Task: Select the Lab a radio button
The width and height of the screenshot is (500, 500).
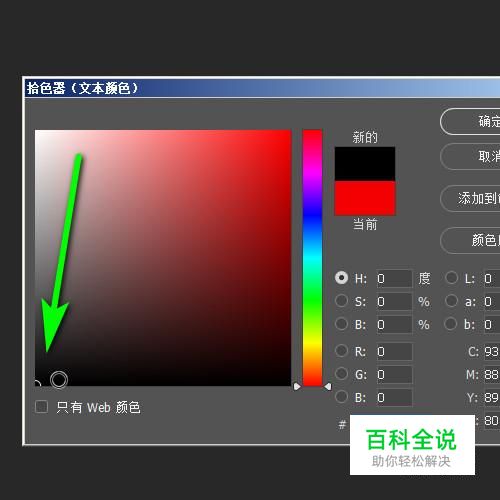Action: pyautogui.click(x=451, y=300)
